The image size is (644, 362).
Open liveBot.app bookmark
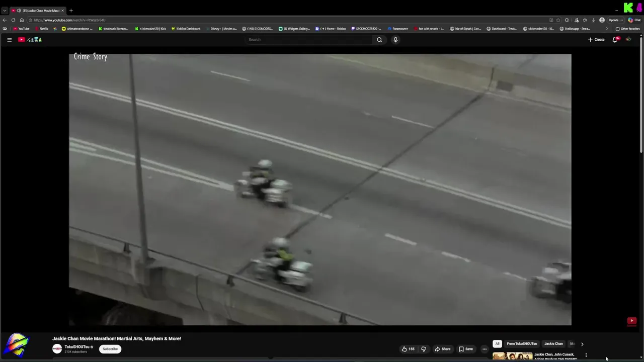pyautogui.click(x=575, y=29)
